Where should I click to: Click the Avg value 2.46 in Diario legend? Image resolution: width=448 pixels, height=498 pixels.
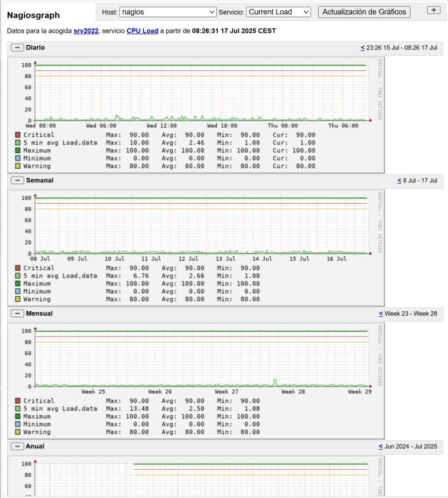pos(197,143)
